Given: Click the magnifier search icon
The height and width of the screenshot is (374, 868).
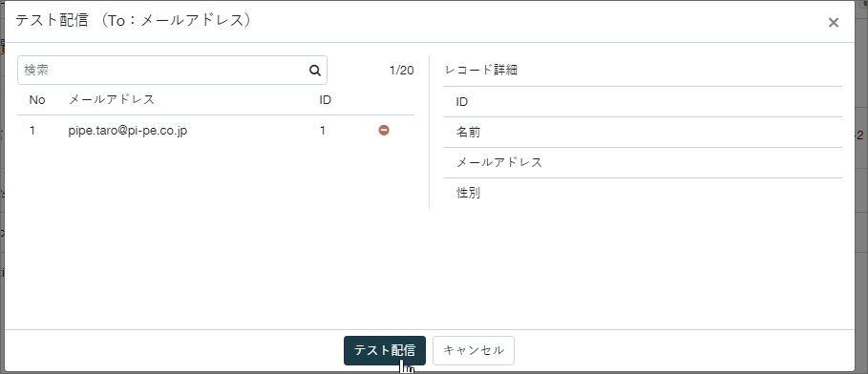Looking at the screenshot, I should pos(315,71).
